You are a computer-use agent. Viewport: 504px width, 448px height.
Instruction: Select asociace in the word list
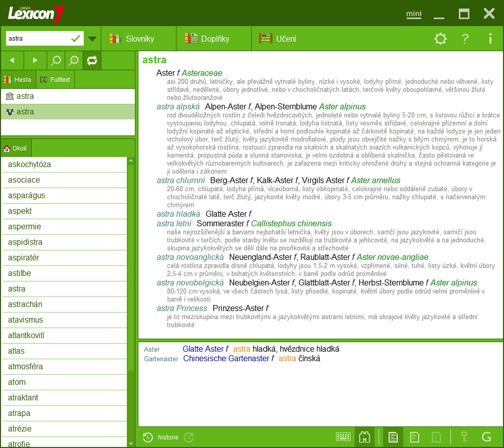coord(64,180)
